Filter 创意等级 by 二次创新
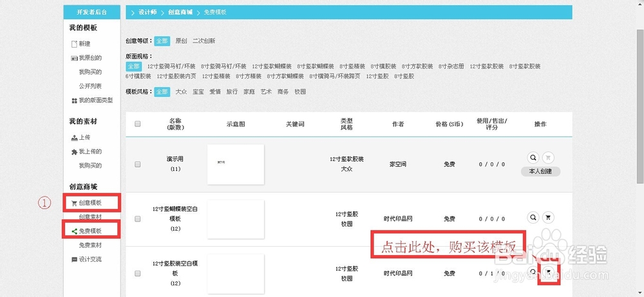644x297 pixels. click(204, 41)
